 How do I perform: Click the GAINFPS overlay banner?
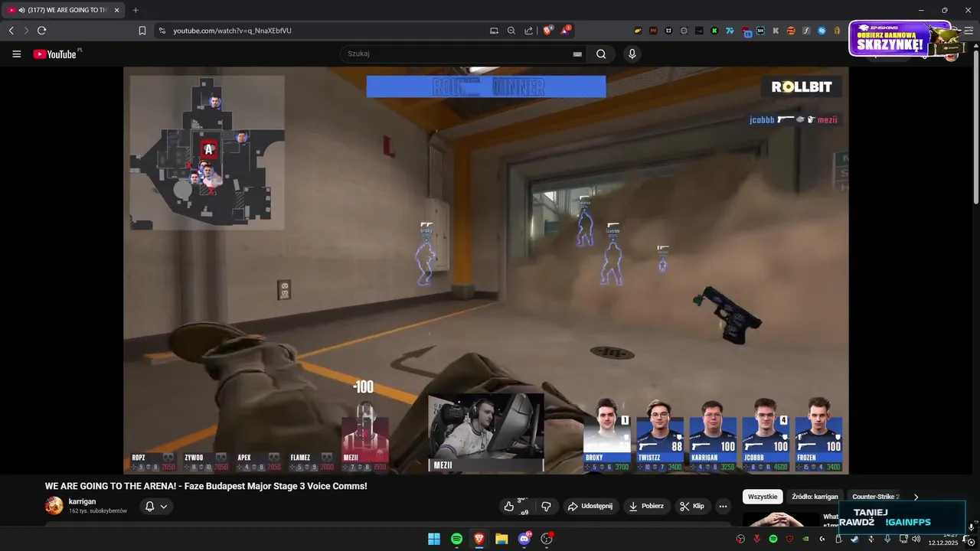click(902, 517)
